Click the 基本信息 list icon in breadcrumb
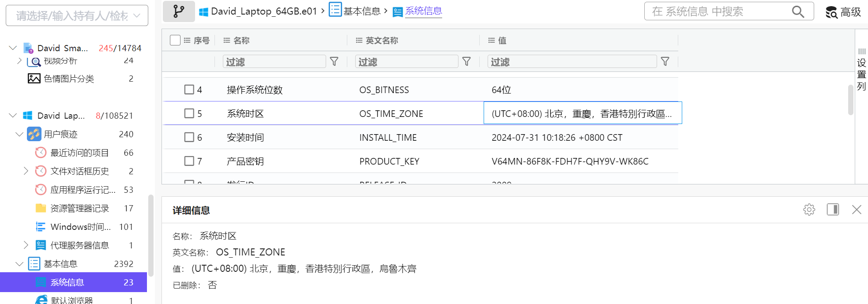Image resolution: width=868 pixels, height=304 pixels. 335,10
